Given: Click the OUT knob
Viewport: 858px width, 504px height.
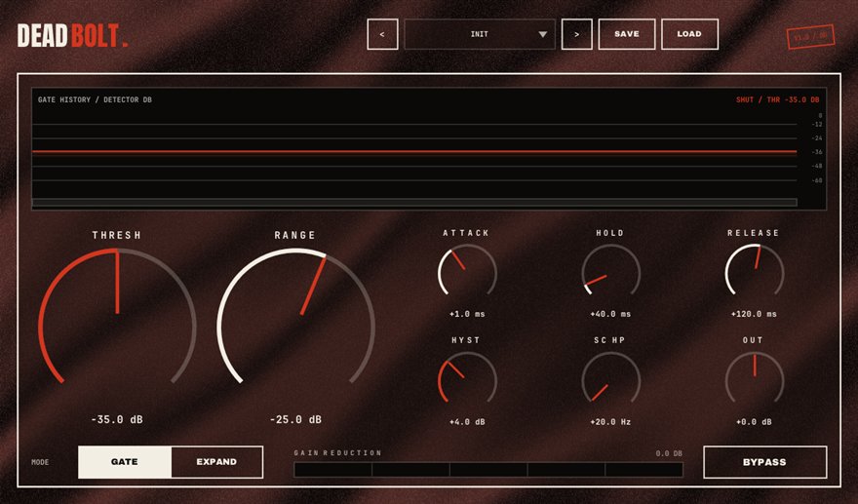Looking at the screenshot, I should coord(755,378).
